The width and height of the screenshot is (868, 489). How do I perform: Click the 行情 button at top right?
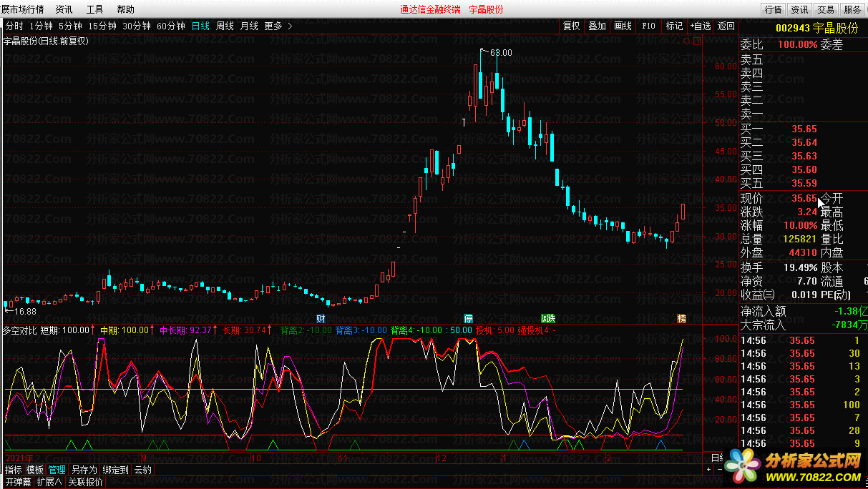point(773,9)
